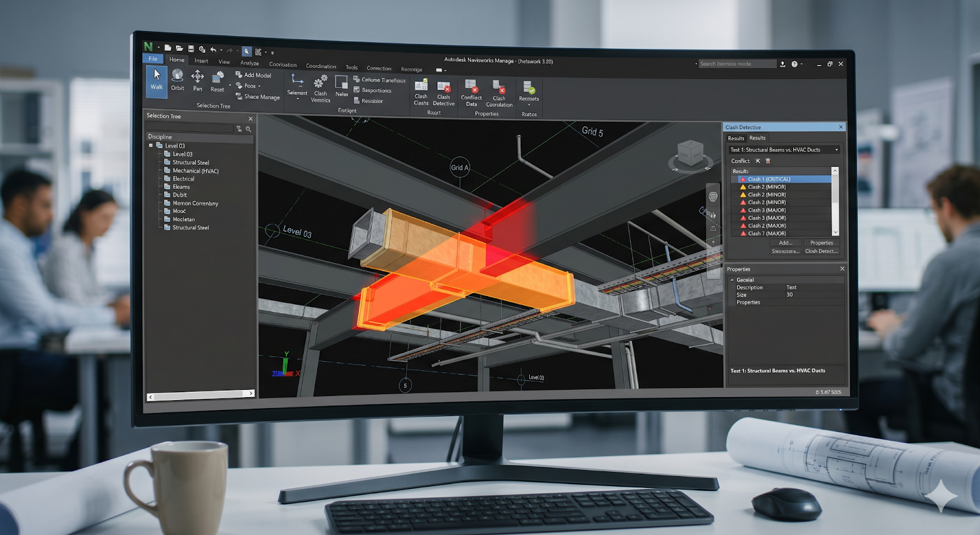Click the Navisworks N application logo
The height and width of the screenshot is (535, 980).
click(148, 47)
